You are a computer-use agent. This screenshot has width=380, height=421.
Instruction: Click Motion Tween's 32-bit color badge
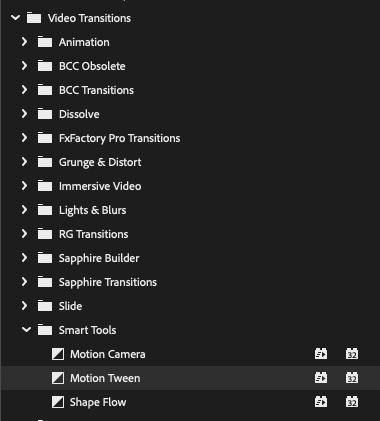(x=352, y=378)
